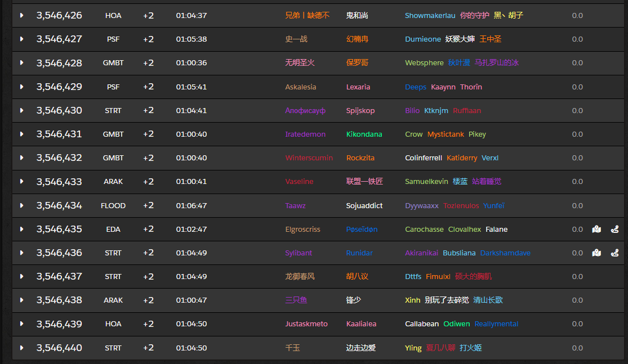Expand run row 3,546,429
The width and height of the screenshot is (628, 364).
pyautogui.click(x=21, y=87)
